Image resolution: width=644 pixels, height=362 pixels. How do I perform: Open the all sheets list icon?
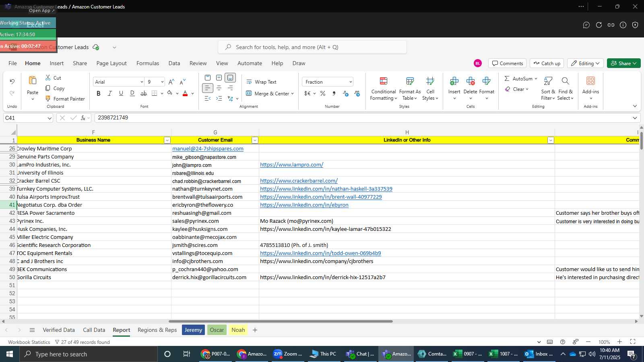point(32,330)
